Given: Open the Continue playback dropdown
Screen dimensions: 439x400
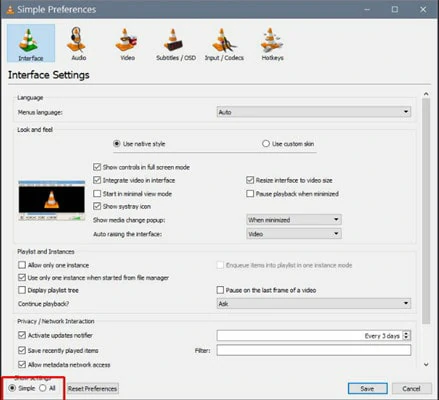Looking at the screenshot, I should pos(314,303).
